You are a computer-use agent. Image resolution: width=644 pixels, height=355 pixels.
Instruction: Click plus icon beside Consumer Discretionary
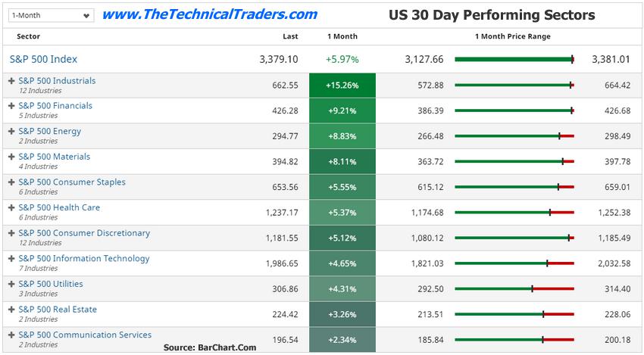point(11,233)
